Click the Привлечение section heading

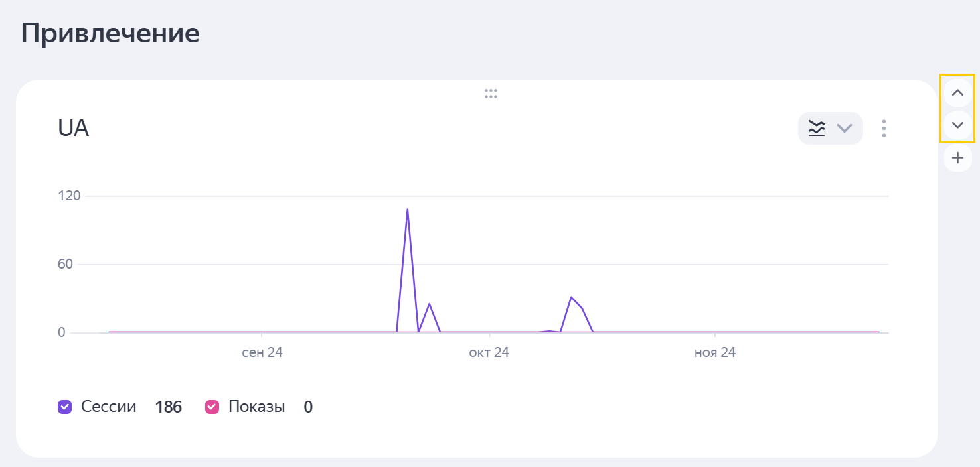click(x=110, y=33)
